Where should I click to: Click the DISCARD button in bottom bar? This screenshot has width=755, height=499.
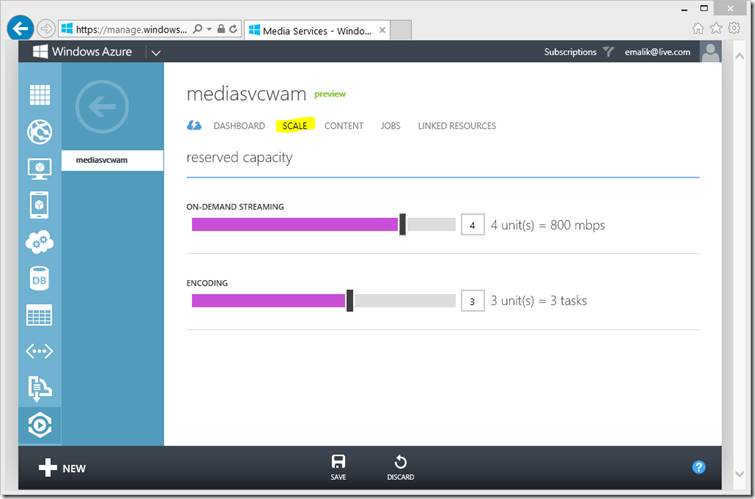400,467
